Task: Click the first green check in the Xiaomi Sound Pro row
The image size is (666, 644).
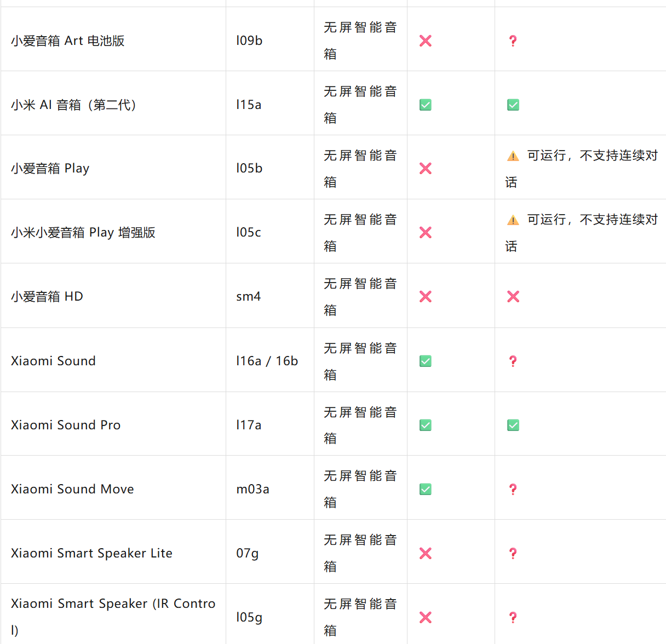Action: click(x=426, y=425)
